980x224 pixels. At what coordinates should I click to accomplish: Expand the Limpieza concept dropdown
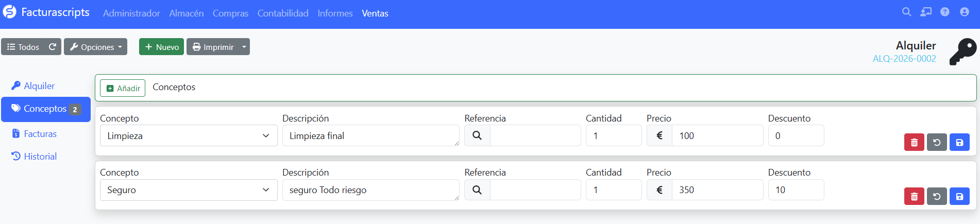tap(189, 136)
